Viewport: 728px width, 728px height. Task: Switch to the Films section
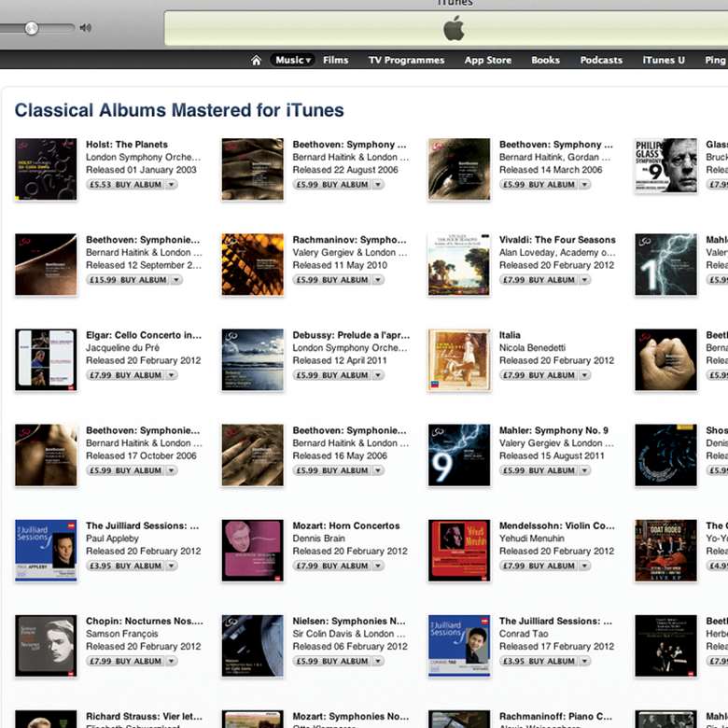coord(335,60)
